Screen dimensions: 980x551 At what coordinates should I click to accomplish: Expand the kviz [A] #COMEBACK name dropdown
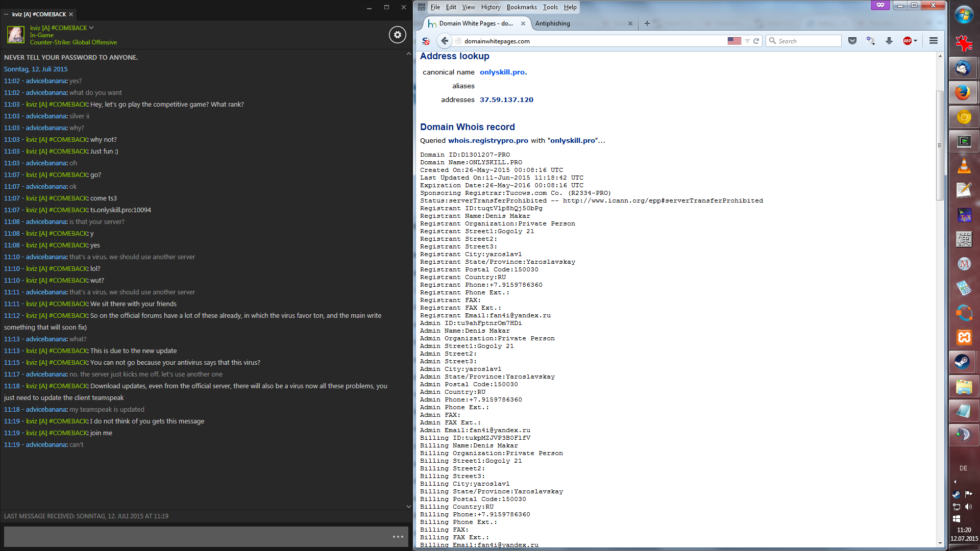91,28
